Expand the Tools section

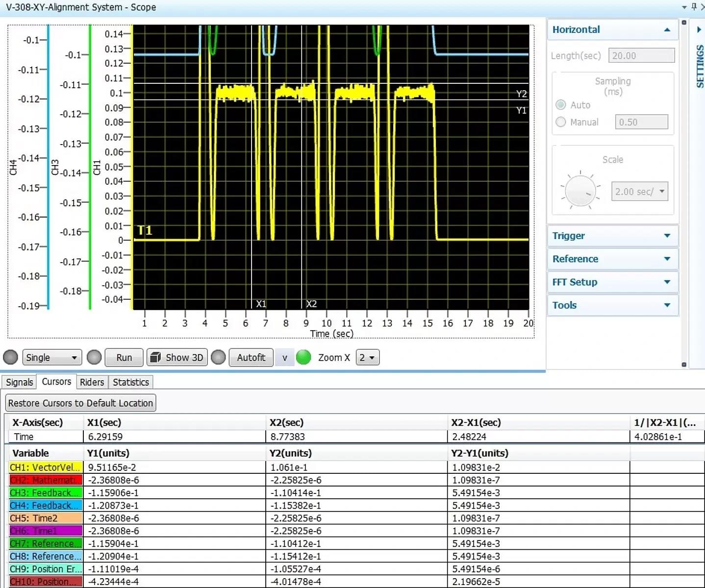click(612, 305)
